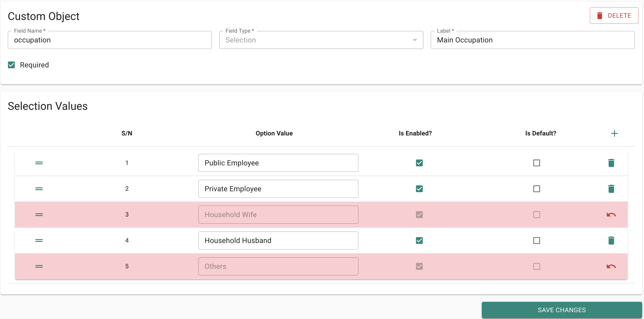The height and width of the screenshot is (319, 644).
Task: Delete the Household Husband option via trash icon
Action: [611, 240]
